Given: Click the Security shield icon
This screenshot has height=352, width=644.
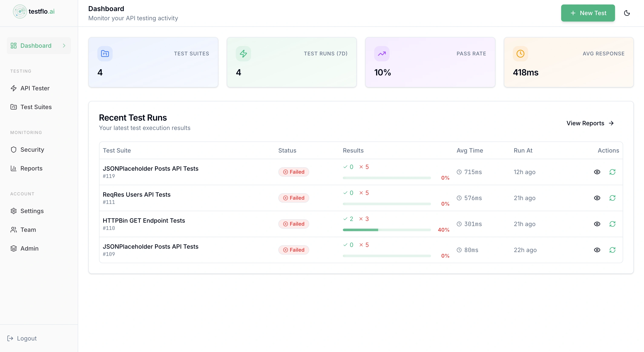Looking at the screenshot, I should point(14,149).
